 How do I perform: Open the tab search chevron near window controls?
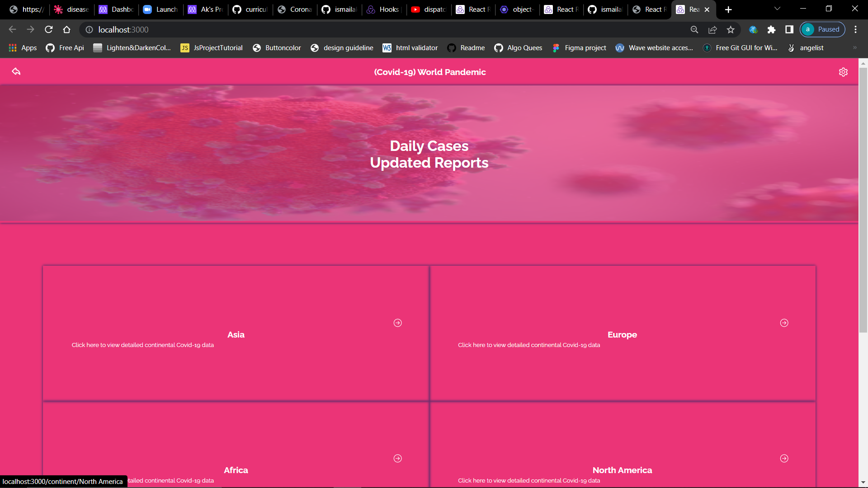777,9
